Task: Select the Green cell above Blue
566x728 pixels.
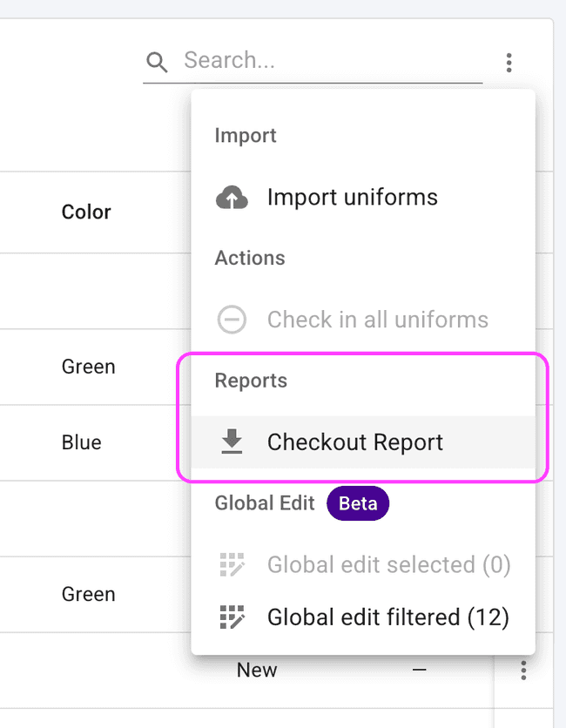Action: point(88,367)
